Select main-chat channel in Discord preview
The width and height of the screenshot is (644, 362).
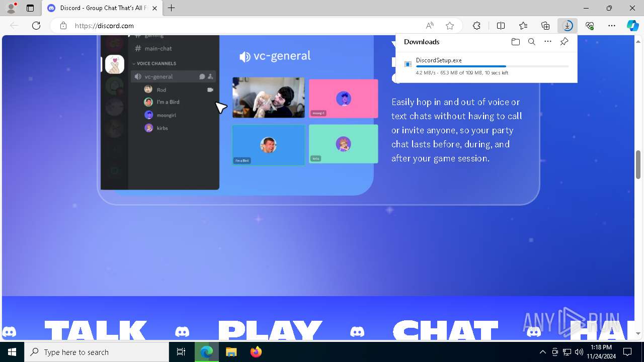click(x=153, y=49)
